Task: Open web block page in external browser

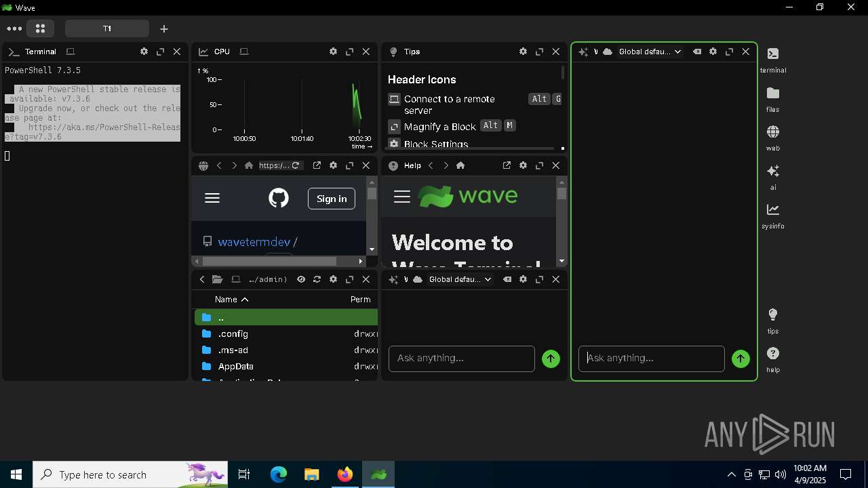Action: 317,165
